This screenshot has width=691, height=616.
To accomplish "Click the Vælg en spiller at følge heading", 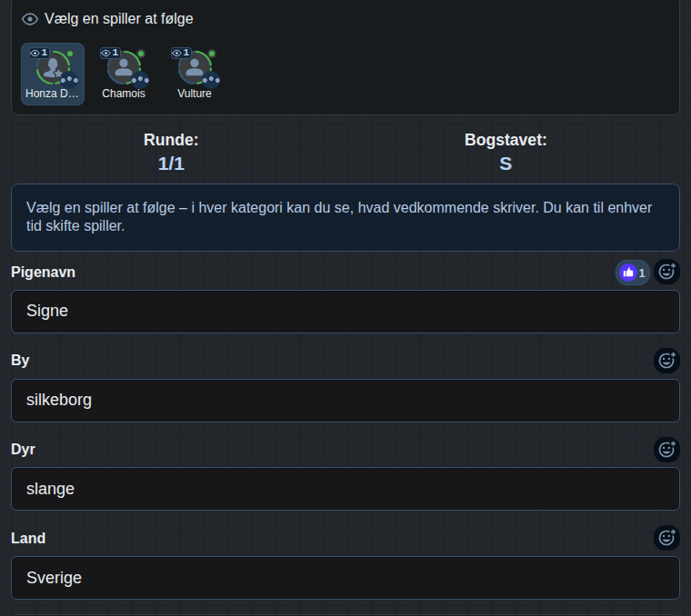I will click(x=118, y=19).
